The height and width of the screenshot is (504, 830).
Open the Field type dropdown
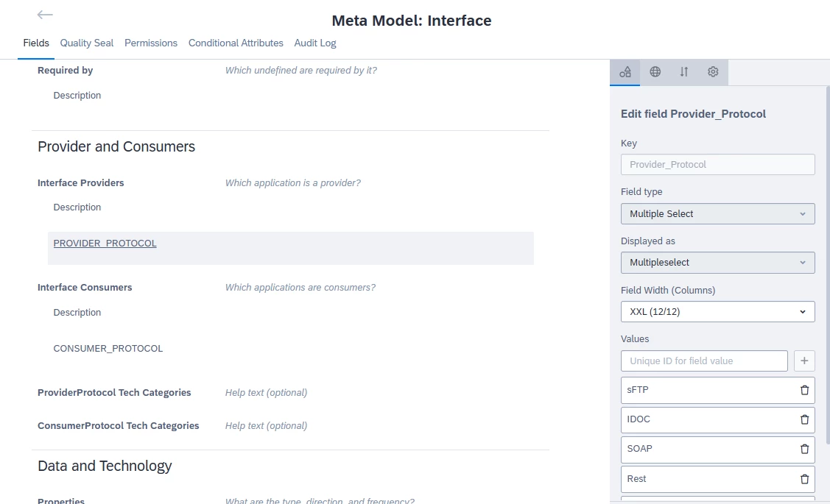pos(717,213)
